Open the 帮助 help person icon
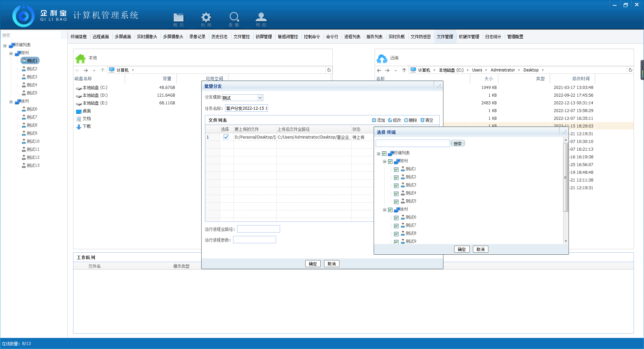 (x=261, y=17)
